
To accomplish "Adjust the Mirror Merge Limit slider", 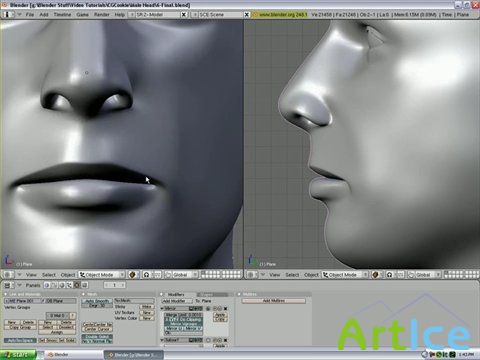I will click(184, 315).
